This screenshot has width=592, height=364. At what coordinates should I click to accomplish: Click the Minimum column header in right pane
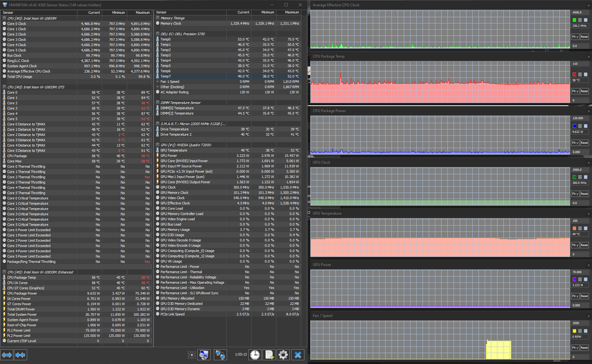263,13
